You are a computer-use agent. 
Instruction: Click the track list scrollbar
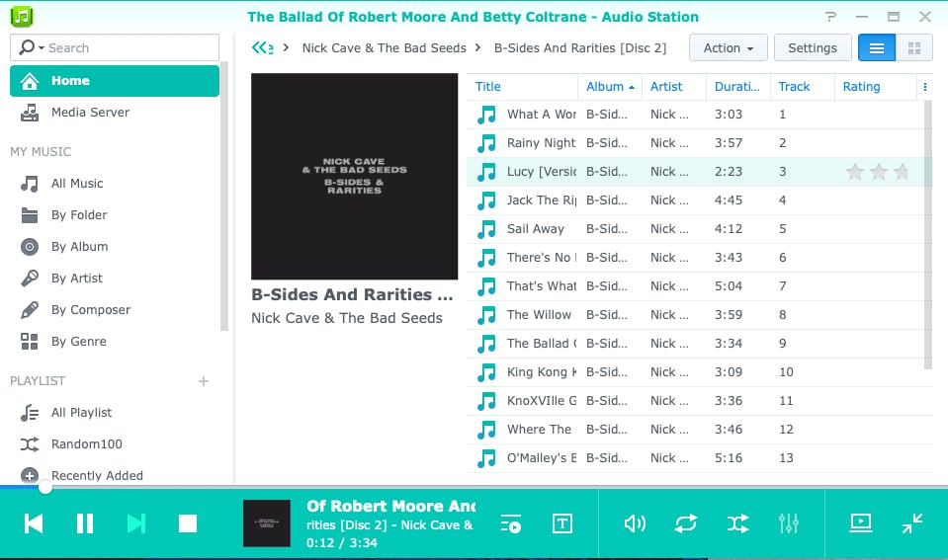(x=928, y=234)
